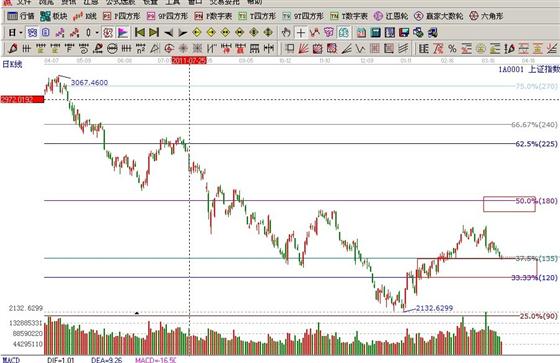Select the hand pan tool

286,33
